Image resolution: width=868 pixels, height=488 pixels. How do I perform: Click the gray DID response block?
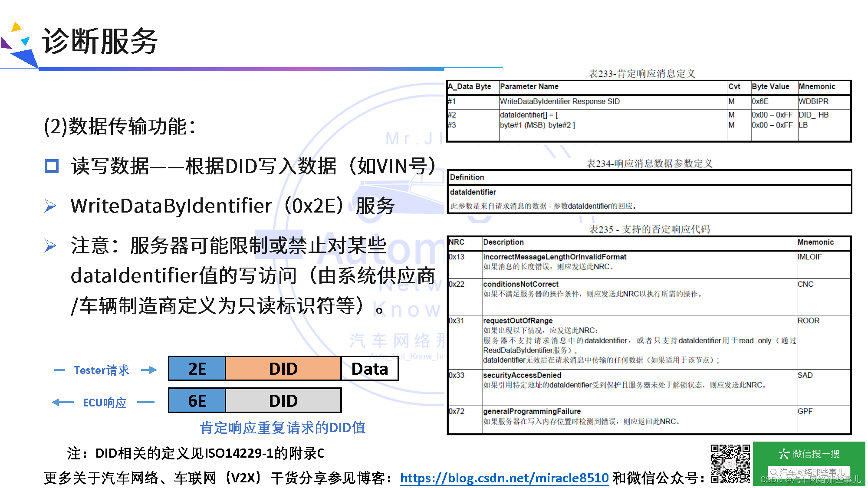click(x=283, y=401)
